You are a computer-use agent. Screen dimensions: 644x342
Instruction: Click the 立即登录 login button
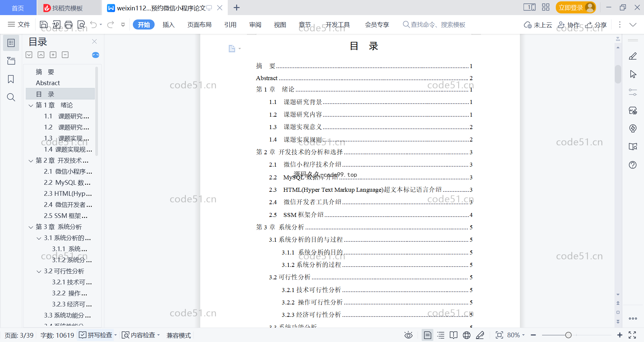coord(576,7)
